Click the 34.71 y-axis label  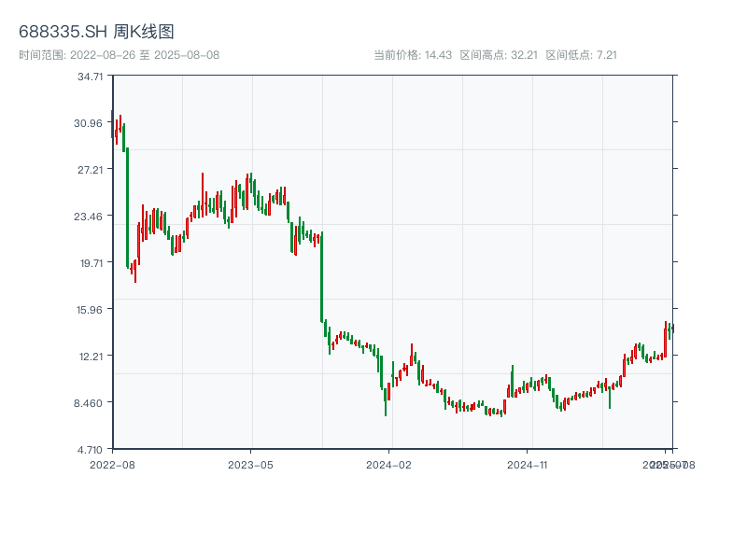tap(91, 77)
